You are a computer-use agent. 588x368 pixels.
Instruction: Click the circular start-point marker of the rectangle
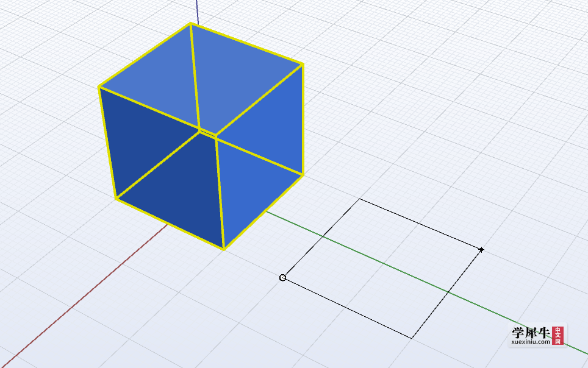(x=283, y=278)
